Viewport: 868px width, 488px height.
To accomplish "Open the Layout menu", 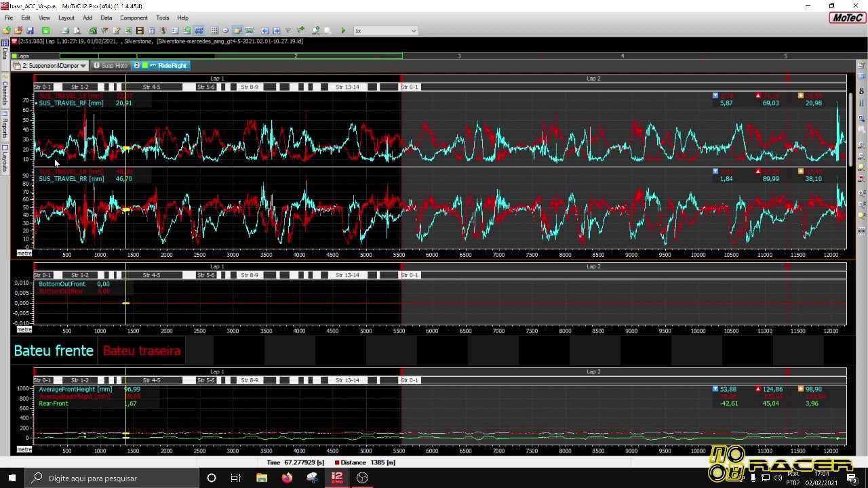I will tap(66, 18).
